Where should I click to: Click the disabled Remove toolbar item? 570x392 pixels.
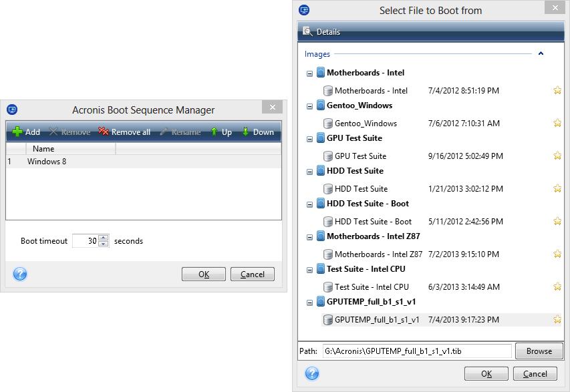point(69,132)
